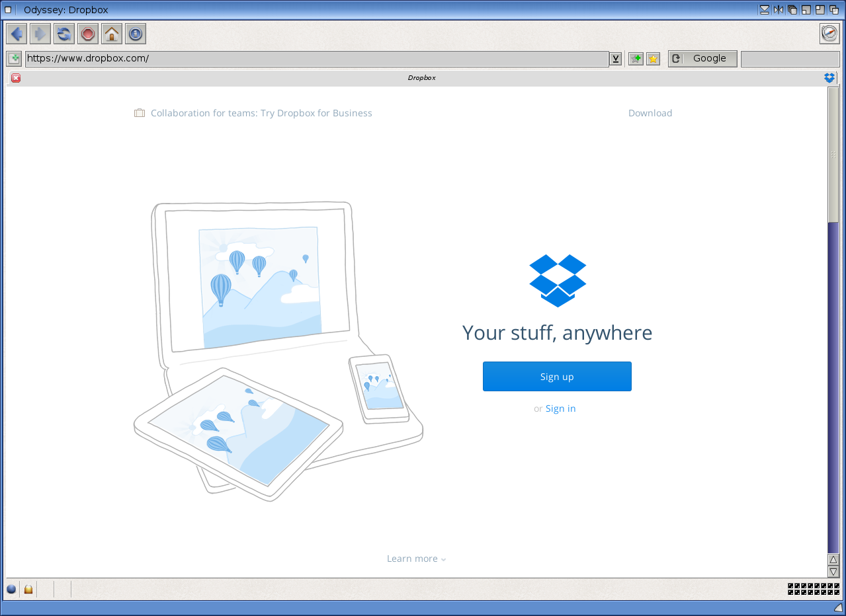846x616 pixels.
Task: Click the window depth gadget at far right
Action: click(835, 9)
